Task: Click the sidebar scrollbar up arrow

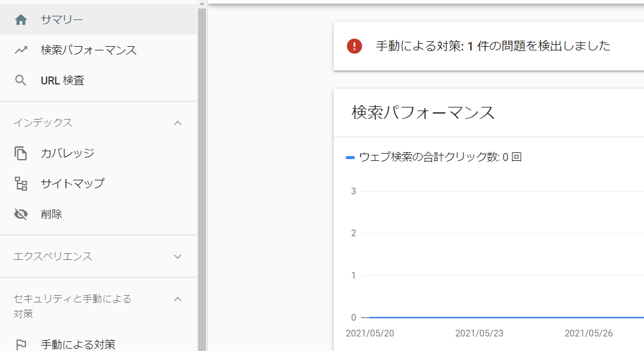Action: 202,4
